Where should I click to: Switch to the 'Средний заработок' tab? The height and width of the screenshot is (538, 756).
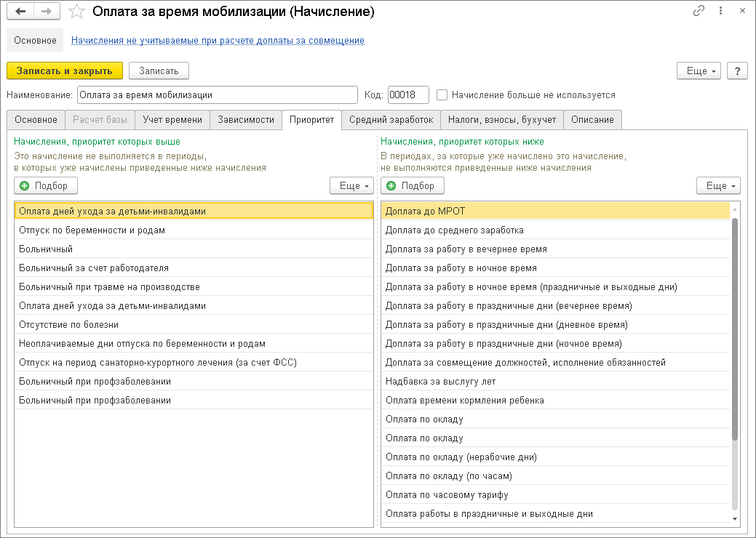point(391,119)
